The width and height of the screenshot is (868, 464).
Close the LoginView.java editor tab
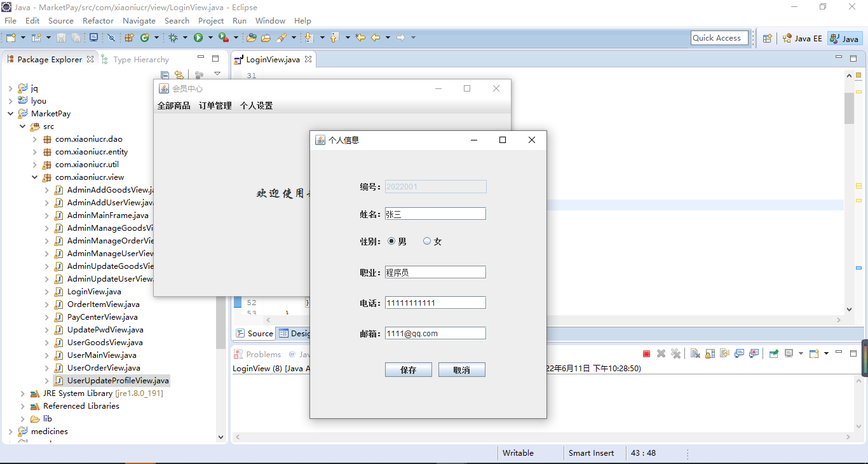[308, 59]
